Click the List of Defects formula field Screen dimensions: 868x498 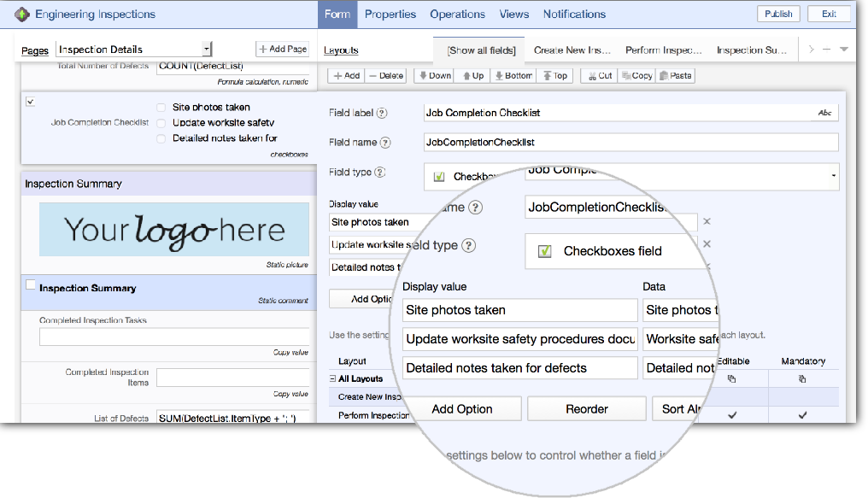pyautogui.click(x=232, y=419)
